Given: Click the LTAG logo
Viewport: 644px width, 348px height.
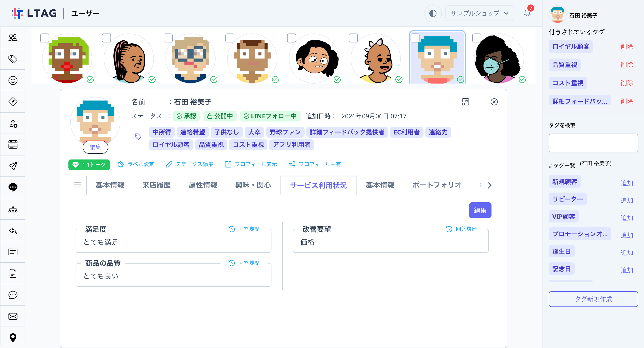Looking at the screenshot, I should coord(34,13).
